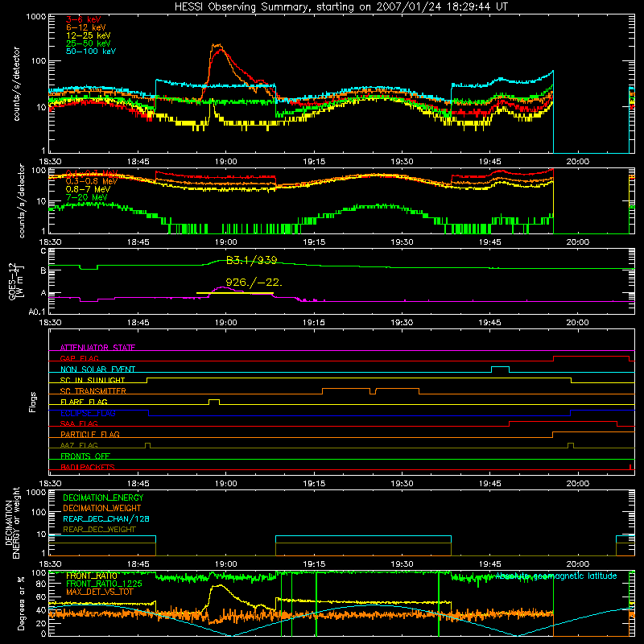Click the SC_IN_SUNLIGHT flag label
The width and height of the screenshot is (644, 644).
(93, 380)
